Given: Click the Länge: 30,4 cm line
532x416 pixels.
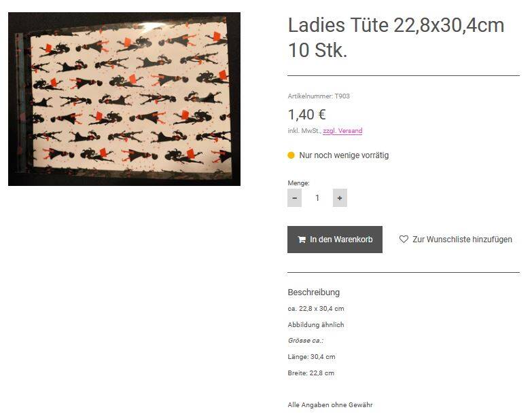Looking at the screenshot, I should coord(311,357).
